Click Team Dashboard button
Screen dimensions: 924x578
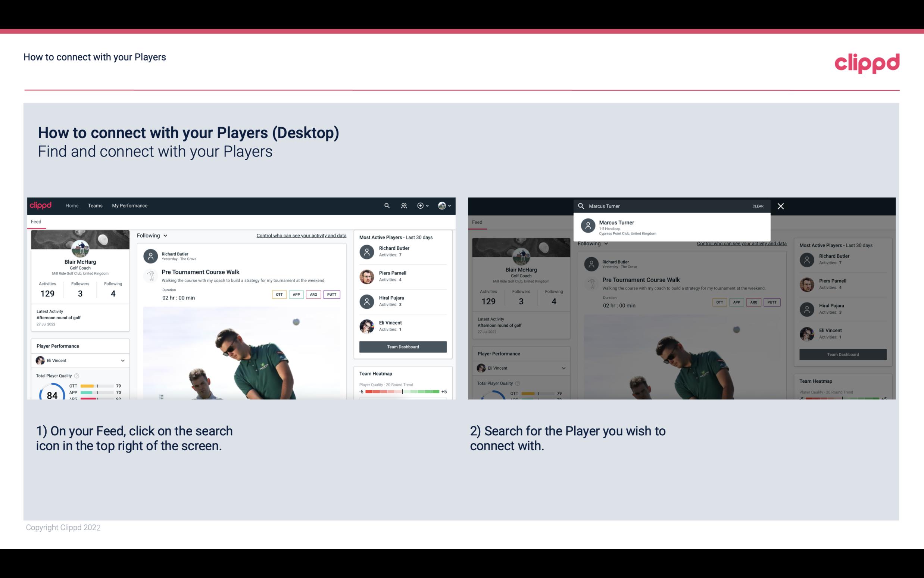402,346
